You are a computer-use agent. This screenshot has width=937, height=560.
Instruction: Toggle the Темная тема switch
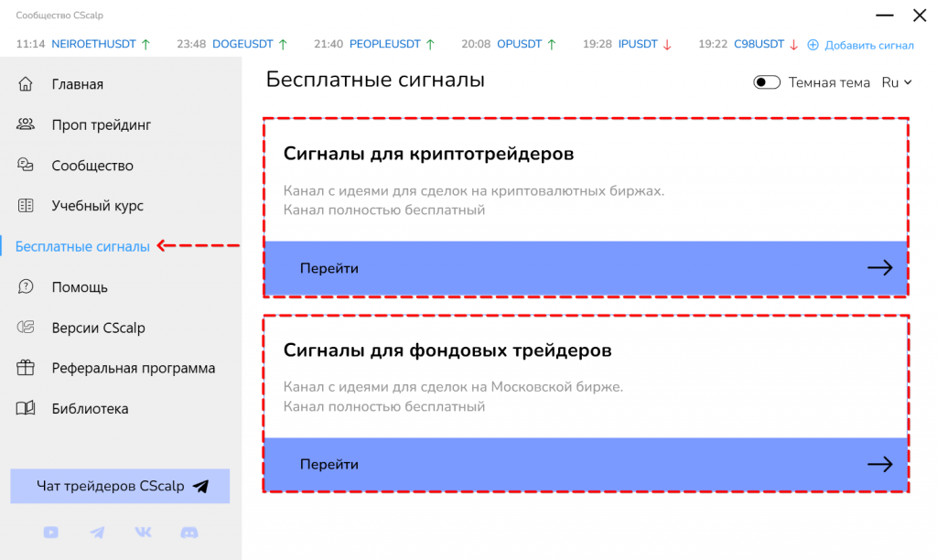click(x=767, y=82)
